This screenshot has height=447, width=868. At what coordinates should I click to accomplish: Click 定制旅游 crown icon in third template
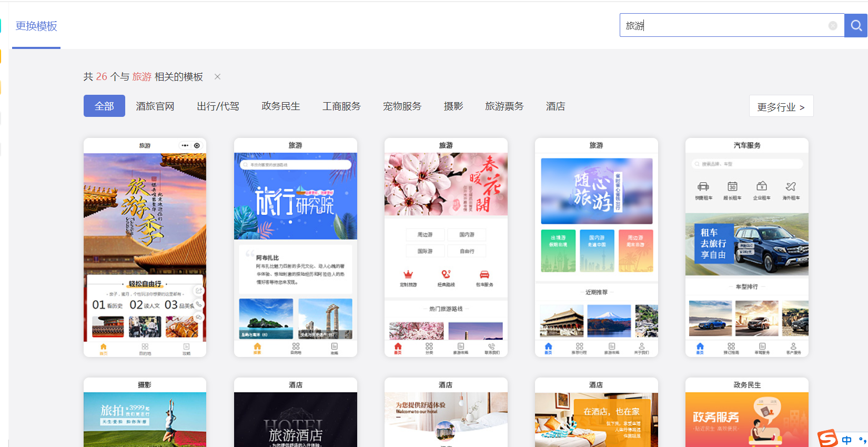[x=408, y=274]
